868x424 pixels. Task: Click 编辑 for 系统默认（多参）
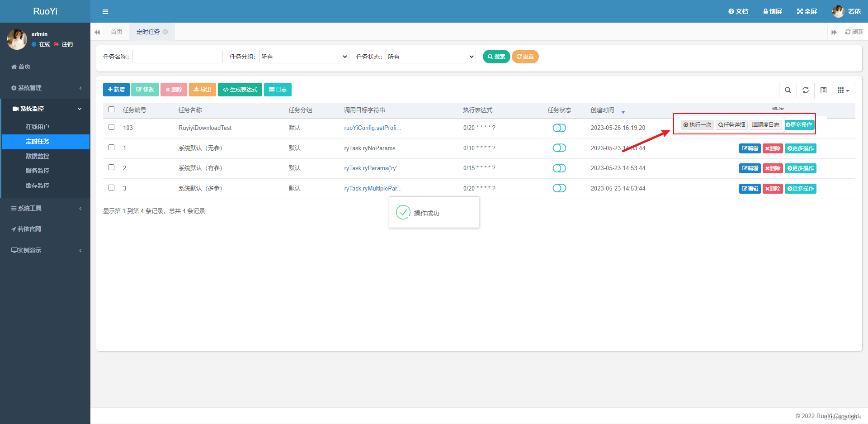750,189
